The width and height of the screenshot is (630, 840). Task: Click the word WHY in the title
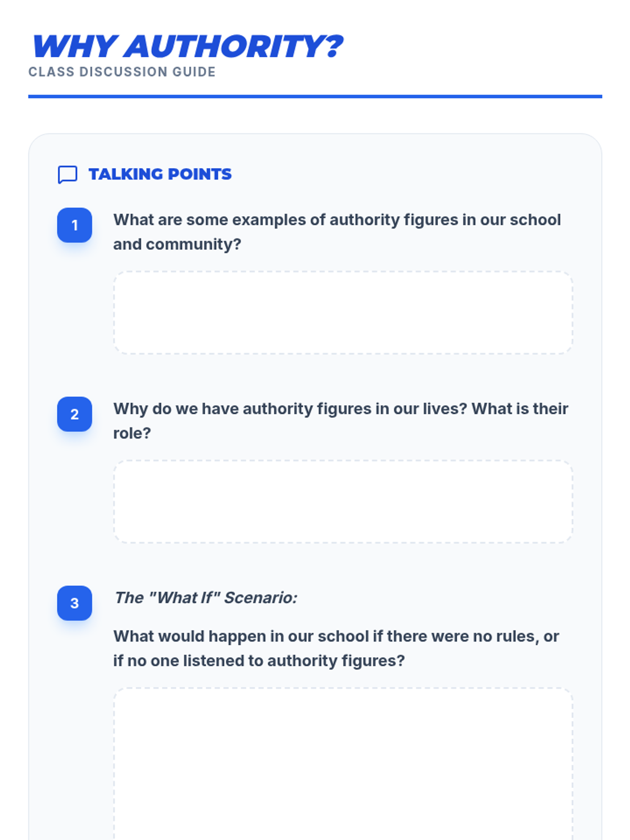(73, 47)
